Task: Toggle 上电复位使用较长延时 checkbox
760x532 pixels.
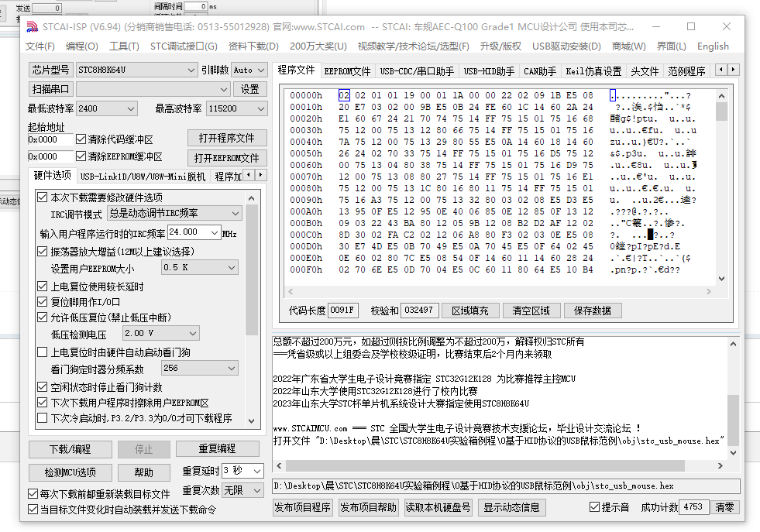Action: 43,287
